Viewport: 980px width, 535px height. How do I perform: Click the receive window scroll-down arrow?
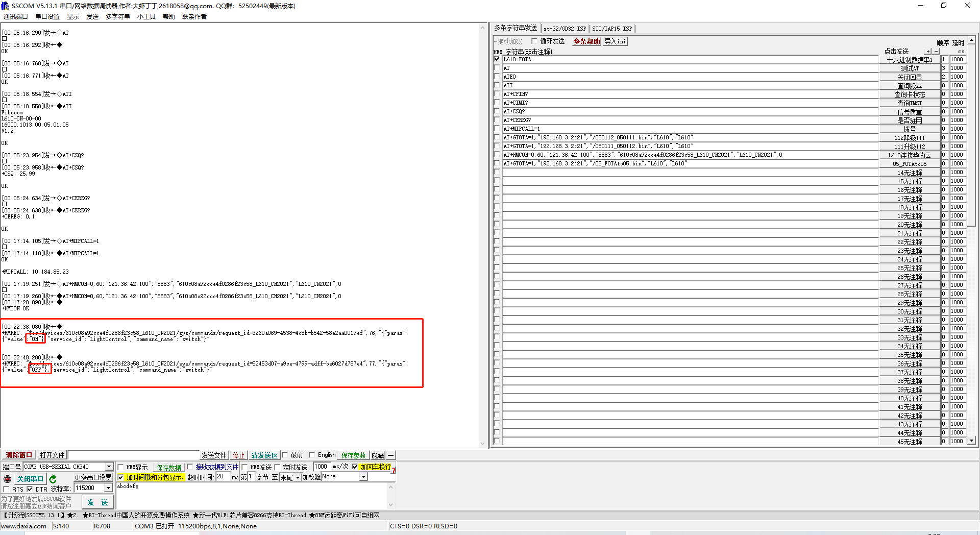tap(483, 444)
